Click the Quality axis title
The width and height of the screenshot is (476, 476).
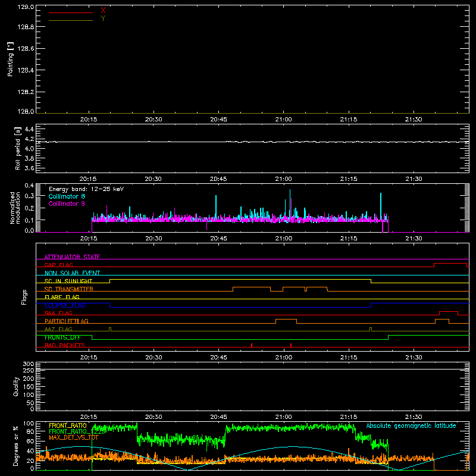click(x=16, y=386)
